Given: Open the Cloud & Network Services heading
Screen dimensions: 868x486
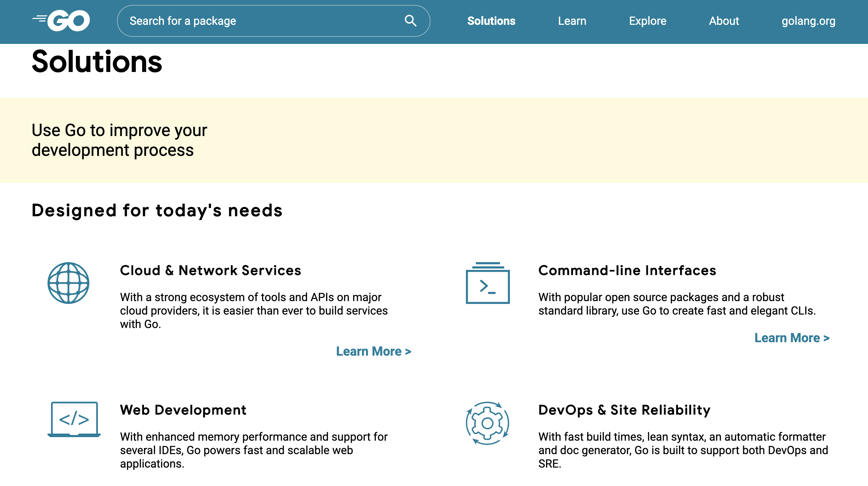Looking at the screenshot, I should (x=211, y=270).
